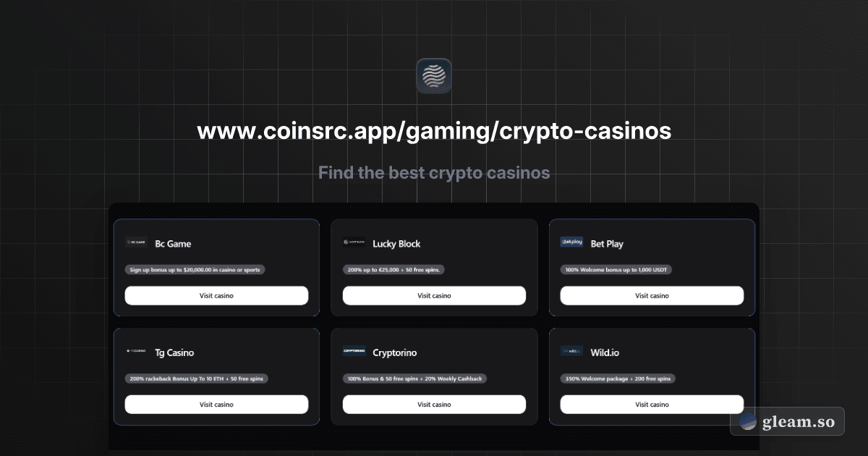Click the Bc Game logo icon

coord(136,242)
